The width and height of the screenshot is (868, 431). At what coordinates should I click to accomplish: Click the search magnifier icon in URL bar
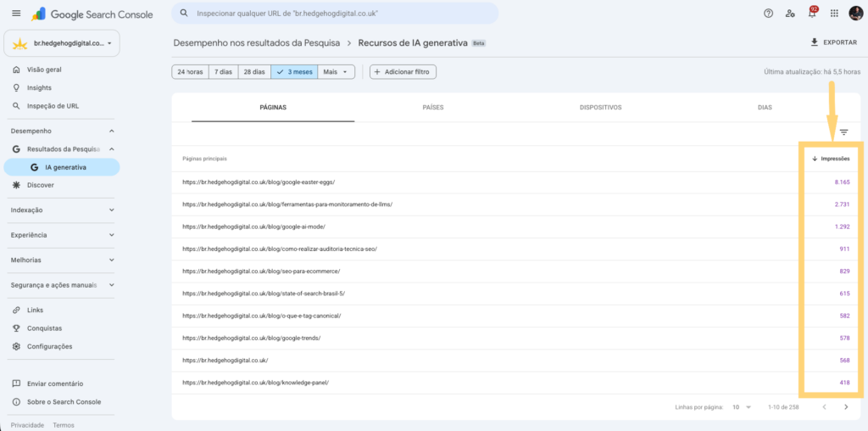click(184, 13)
